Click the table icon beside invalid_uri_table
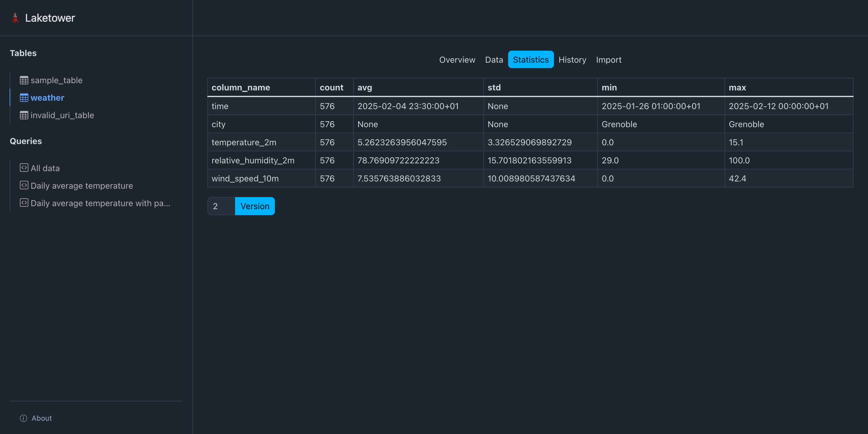Image resolution: width=868 pixels, height=434 pixels. pos(24,115)
